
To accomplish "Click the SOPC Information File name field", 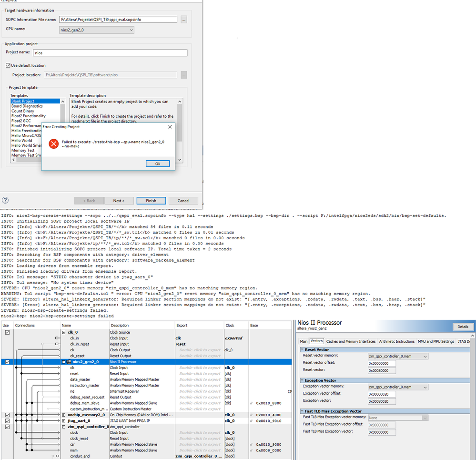I will 118,20.
